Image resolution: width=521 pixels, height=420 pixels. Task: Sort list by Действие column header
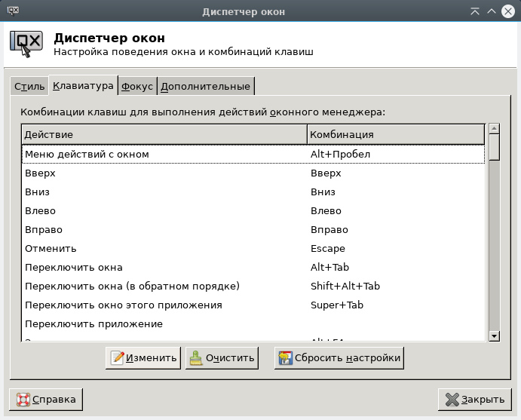tap(164, 134)
